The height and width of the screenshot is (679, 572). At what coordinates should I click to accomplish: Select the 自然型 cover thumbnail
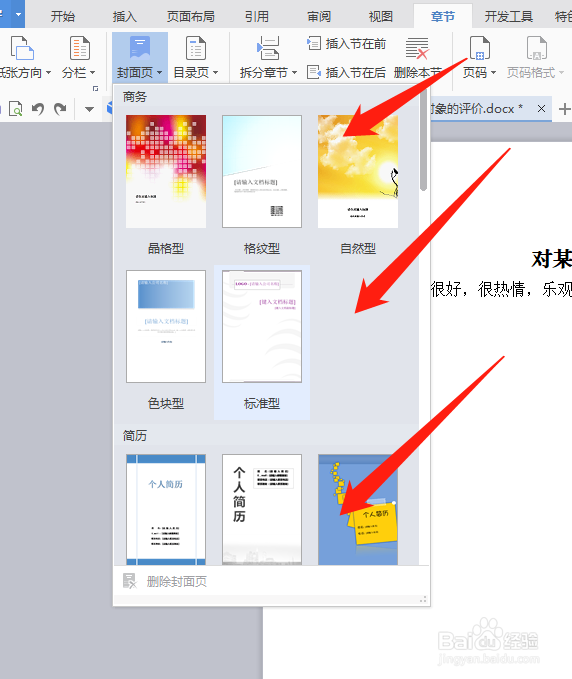pos(358,171)
